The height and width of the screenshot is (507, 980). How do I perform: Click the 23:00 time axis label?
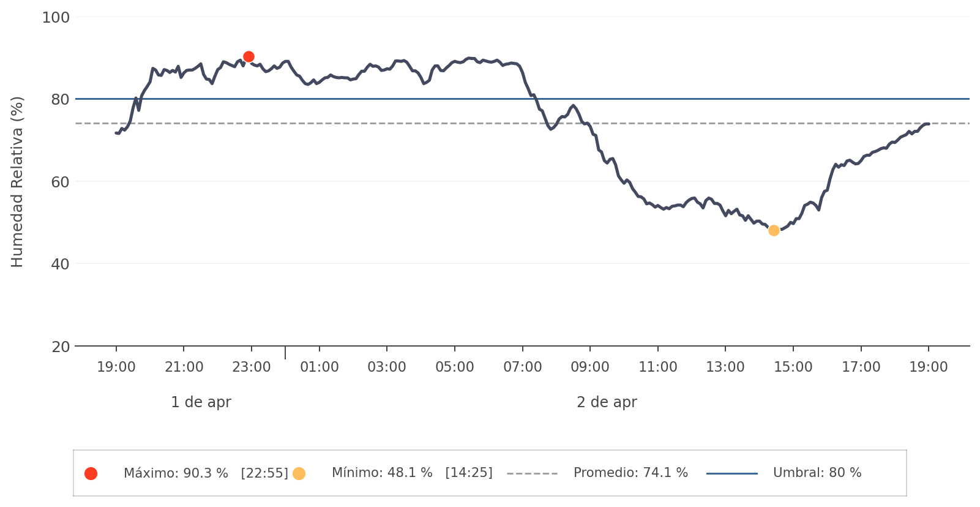pos(252,367)
